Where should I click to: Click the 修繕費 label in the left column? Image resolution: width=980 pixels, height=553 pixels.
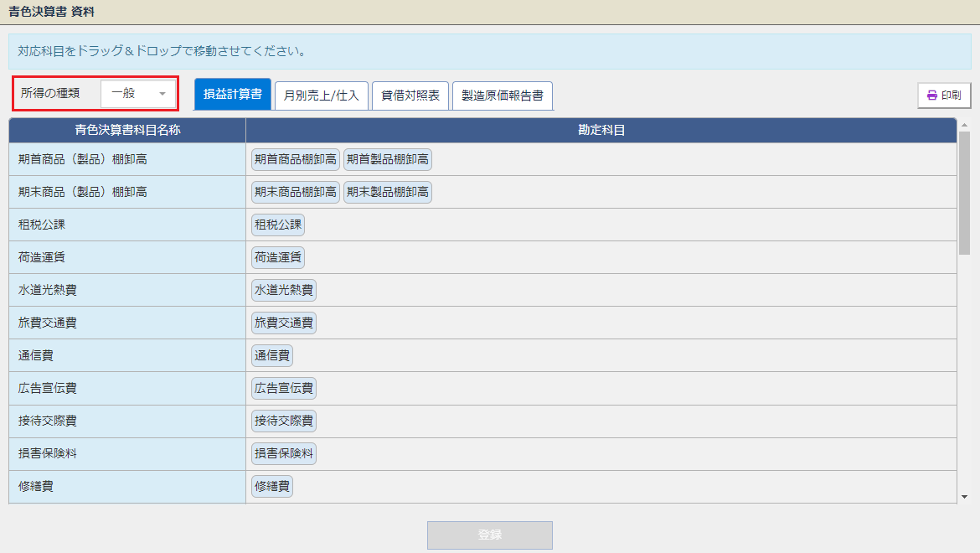(36, 486)
